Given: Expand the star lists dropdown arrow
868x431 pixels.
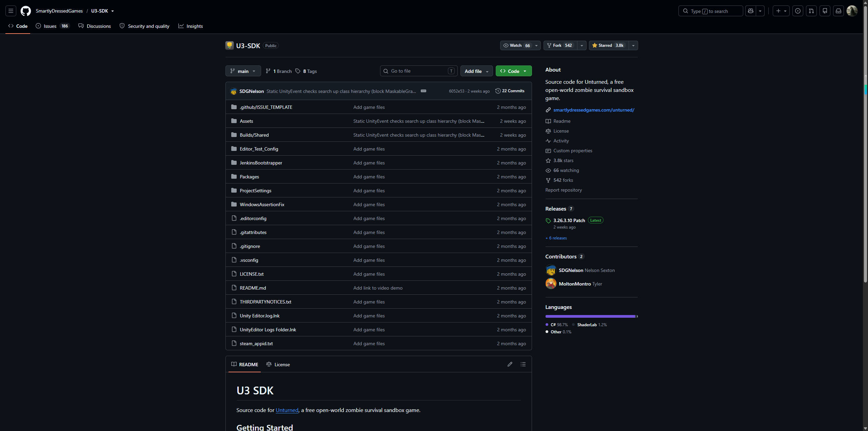Looking at the screenshot, I should (633, 45).
